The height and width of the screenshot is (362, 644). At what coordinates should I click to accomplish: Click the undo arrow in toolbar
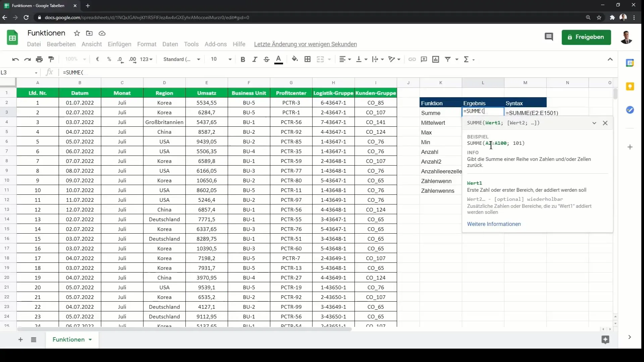15,59
